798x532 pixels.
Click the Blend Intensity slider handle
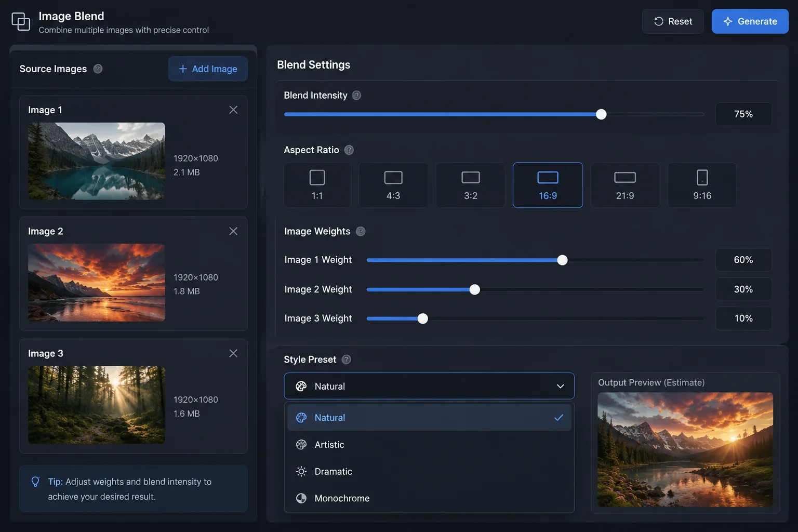(x=601, y=114)
